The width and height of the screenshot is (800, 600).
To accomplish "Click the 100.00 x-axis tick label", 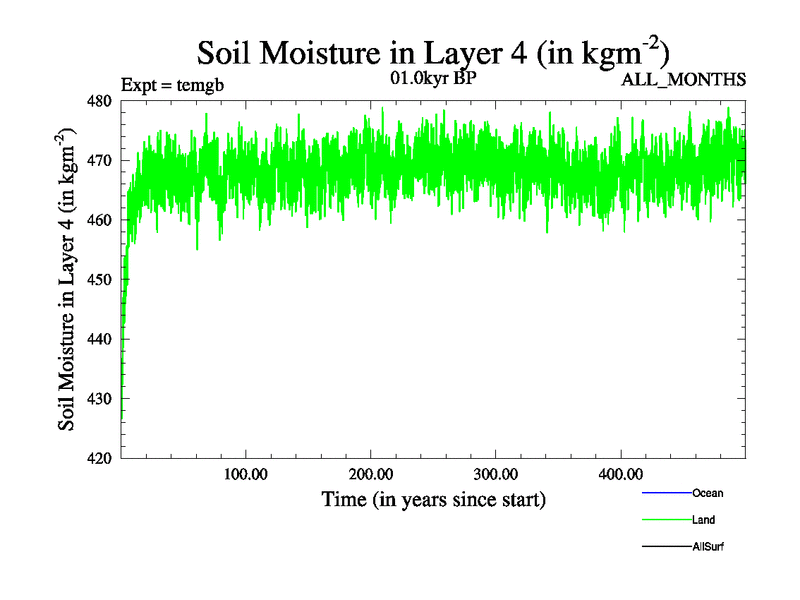I will tap(245, 473).
